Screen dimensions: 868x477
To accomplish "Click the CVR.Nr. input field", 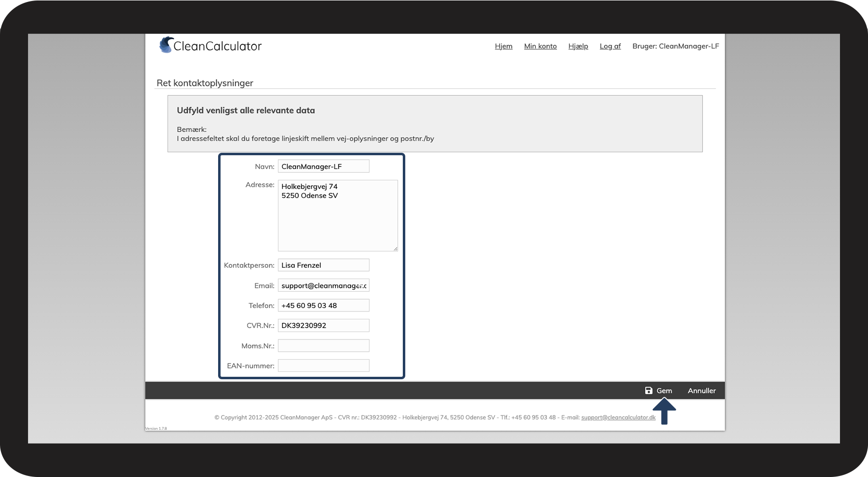I will pyautogui.click(x=323, y=326).
